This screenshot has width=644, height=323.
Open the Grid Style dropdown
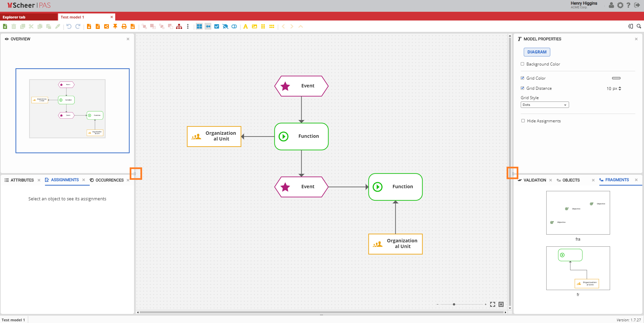point(545,105)
